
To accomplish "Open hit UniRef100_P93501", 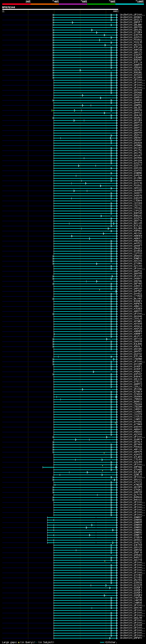I will [131, 40].
